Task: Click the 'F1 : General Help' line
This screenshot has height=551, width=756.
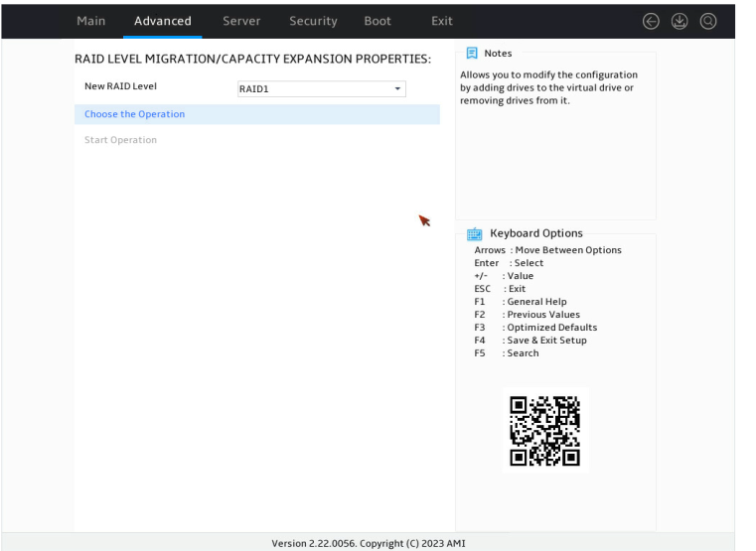Action: pyautogui.click(x=521, y=302)
